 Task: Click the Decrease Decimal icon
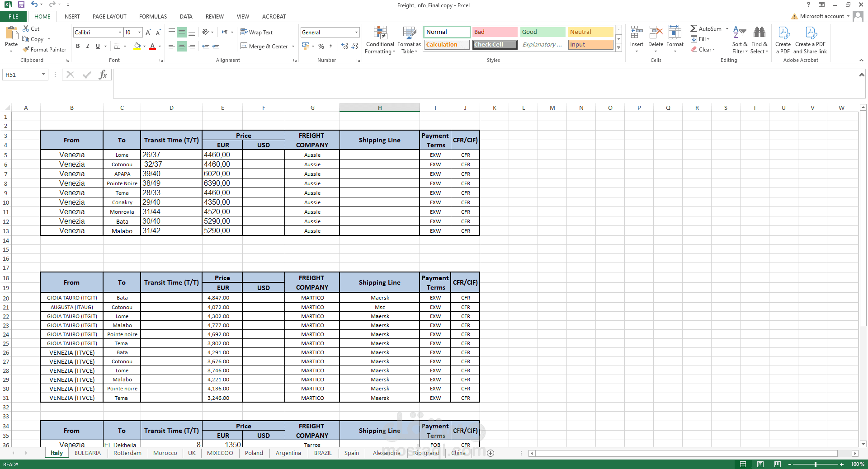click(x=355, y=46)
